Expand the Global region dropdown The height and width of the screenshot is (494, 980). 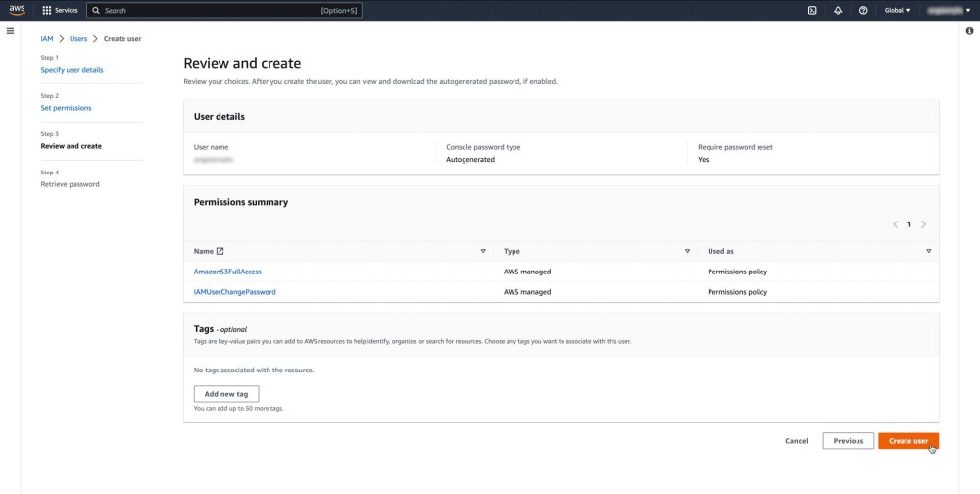[898, 10]
